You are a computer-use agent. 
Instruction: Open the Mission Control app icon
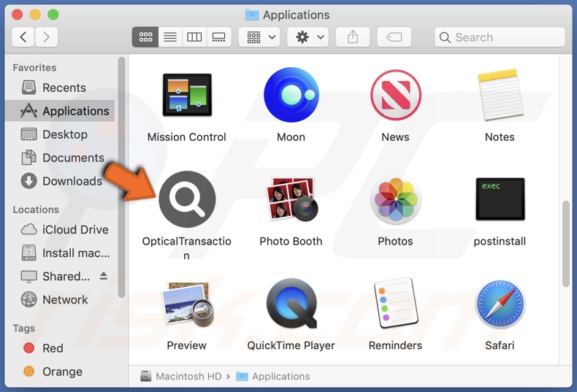tap(187, 95)
